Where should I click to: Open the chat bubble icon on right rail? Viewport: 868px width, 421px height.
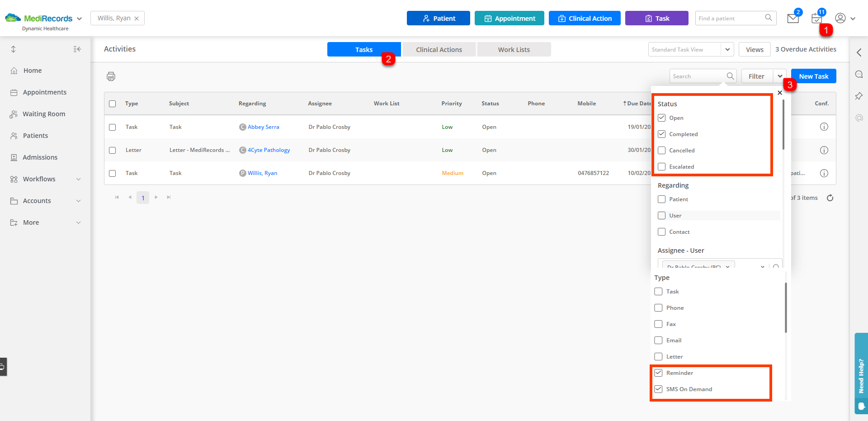click(859, 74)
